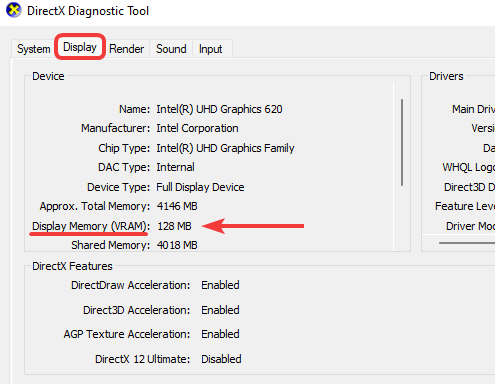Click the AGP Texture Acceleration Enabled status

pyautogui.click(x=220, y=334)
